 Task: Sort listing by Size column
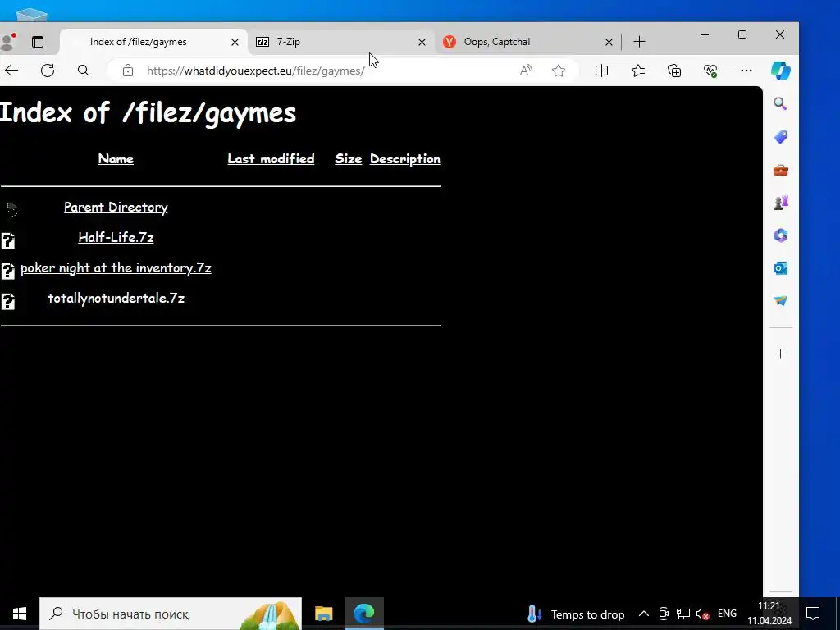(x=348, y=158)
